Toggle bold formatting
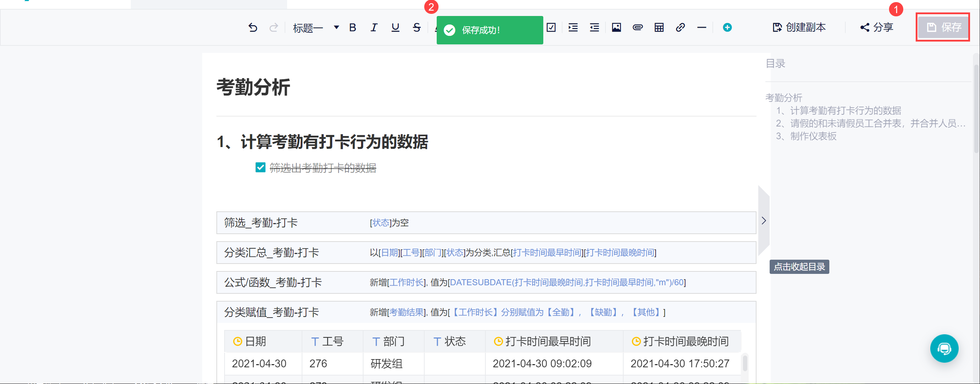Image resolution: width=980 pixels, height=384 pixels. tap(352, 27)
